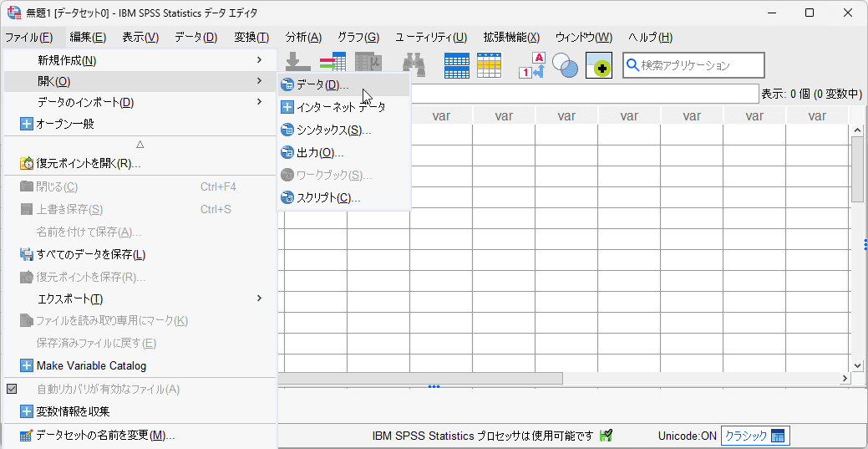Click the plus icon beside インターネット データ

(x=287, y=107)
